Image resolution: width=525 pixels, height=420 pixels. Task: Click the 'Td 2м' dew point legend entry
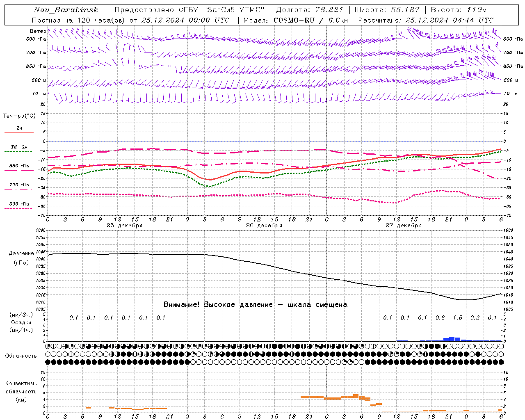tap(19, 147)
